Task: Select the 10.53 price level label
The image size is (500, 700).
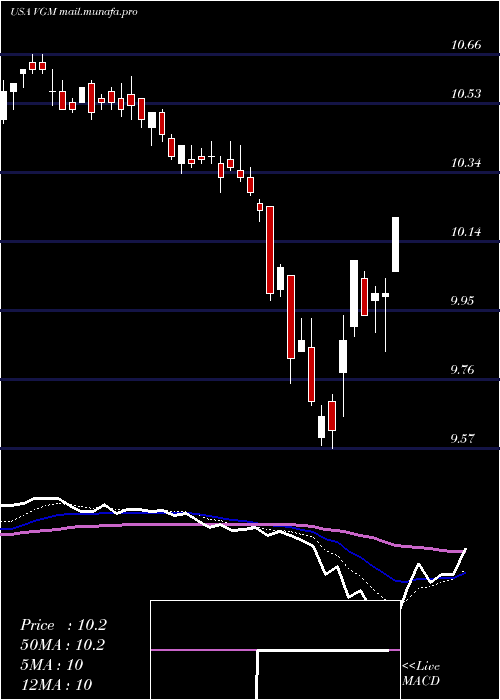Action: click(x=466, y=94)
